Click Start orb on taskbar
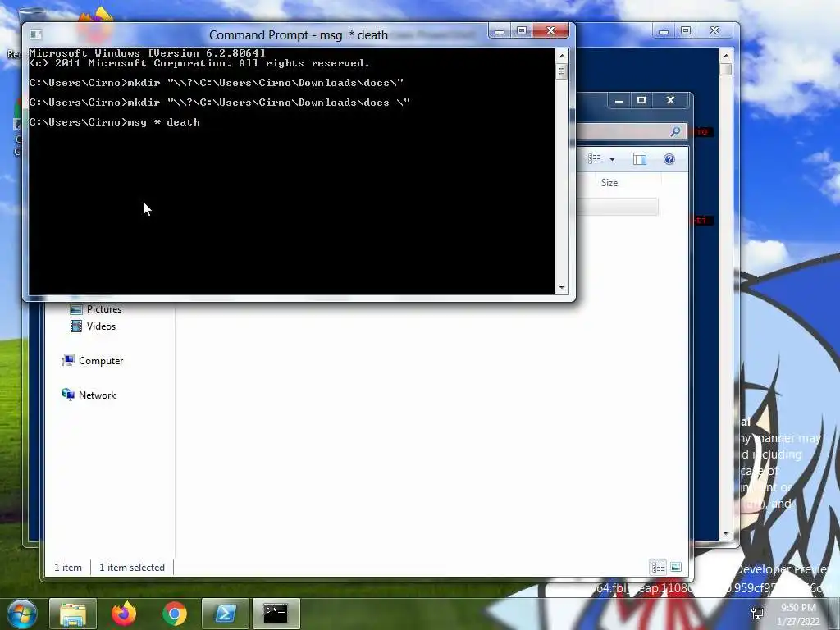Image resolution: width=840 pixels, height=630 pixels. 22,614
